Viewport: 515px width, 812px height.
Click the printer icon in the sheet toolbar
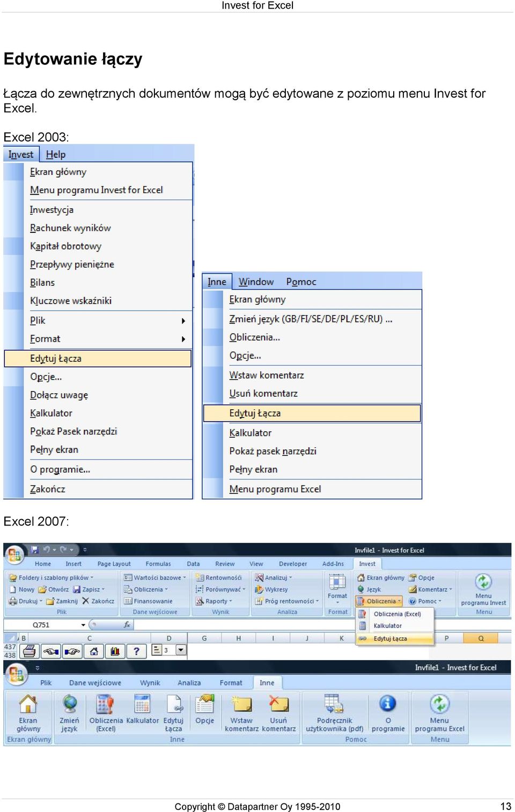30,651
